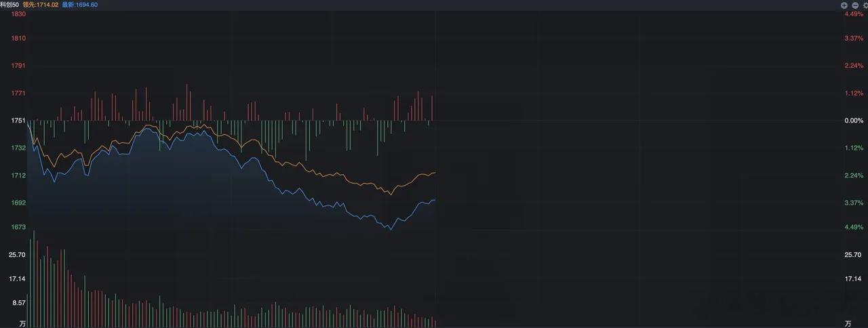Click the 1830 price axis label
Screen dimensions: 868x328
18,14
